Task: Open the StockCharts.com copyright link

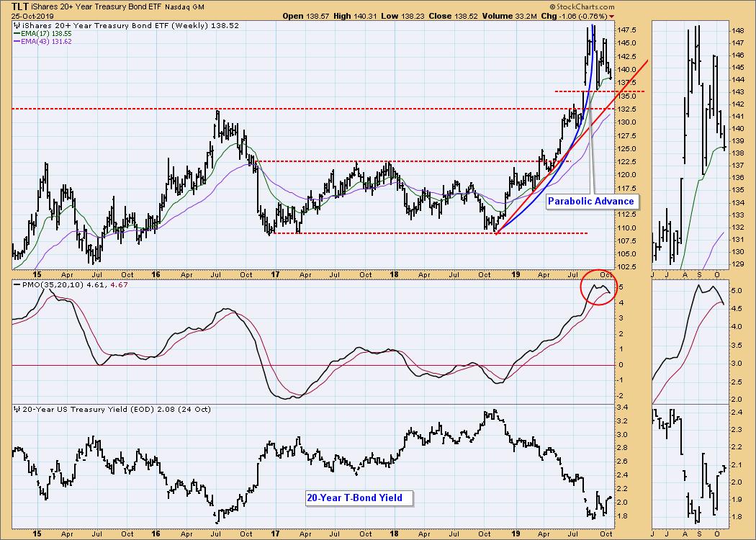Action: [x=582, y=6]
